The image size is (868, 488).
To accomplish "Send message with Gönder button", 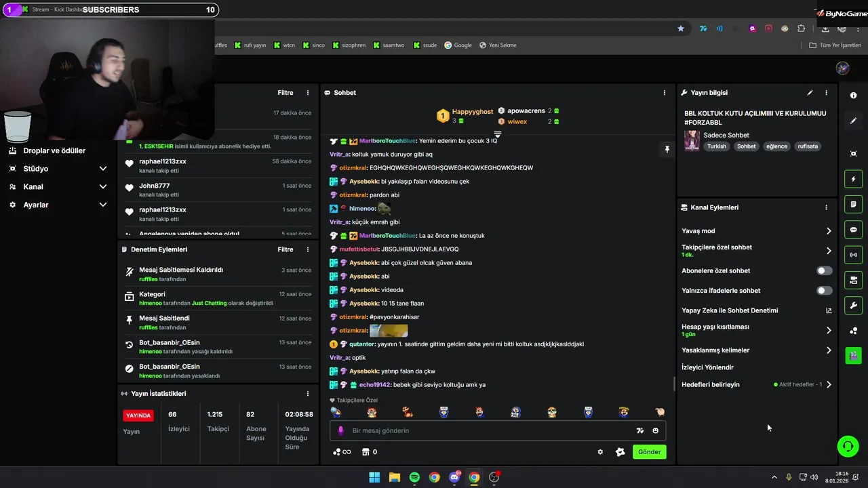I will tap(649, 452).
